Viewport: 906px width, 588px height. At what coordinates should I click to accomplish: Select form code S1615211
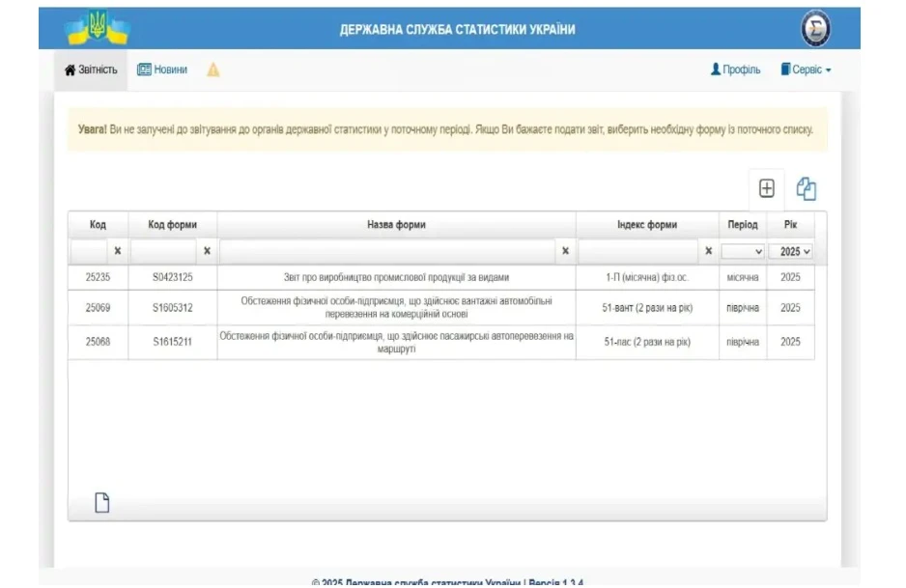(172, 342)
